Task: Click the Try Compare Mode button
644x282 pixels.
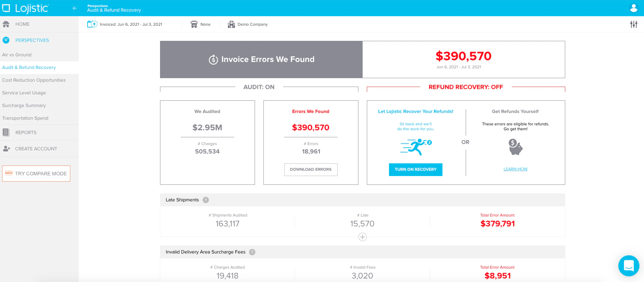Action: (36, 174)
